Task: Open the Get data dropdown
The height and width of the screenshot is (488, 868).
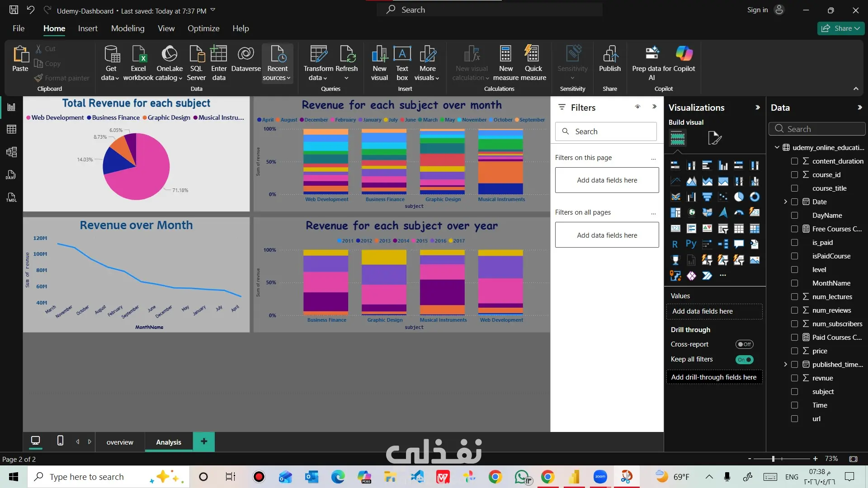Action: coord(110,63)
